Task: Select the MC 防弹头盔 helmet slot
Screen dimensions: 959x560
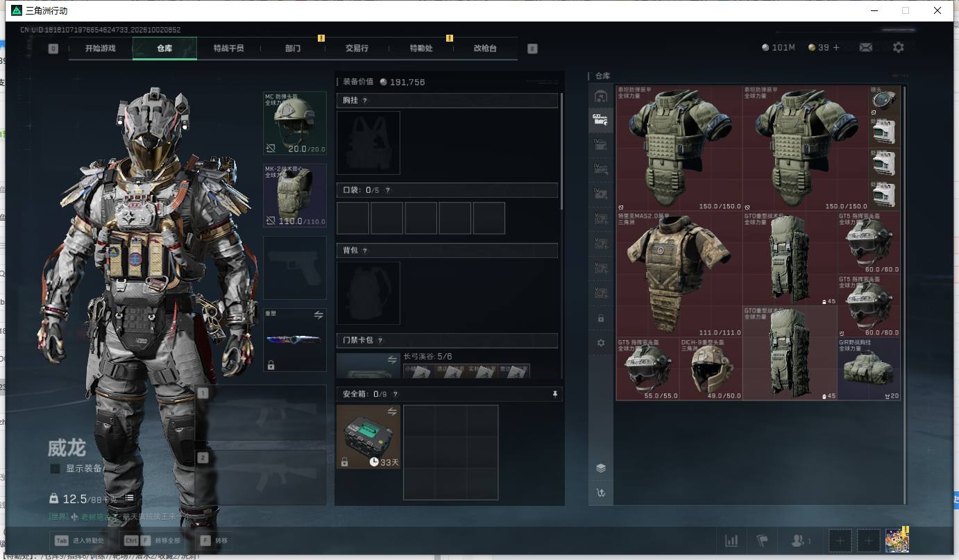Action: tap(295, 124)
